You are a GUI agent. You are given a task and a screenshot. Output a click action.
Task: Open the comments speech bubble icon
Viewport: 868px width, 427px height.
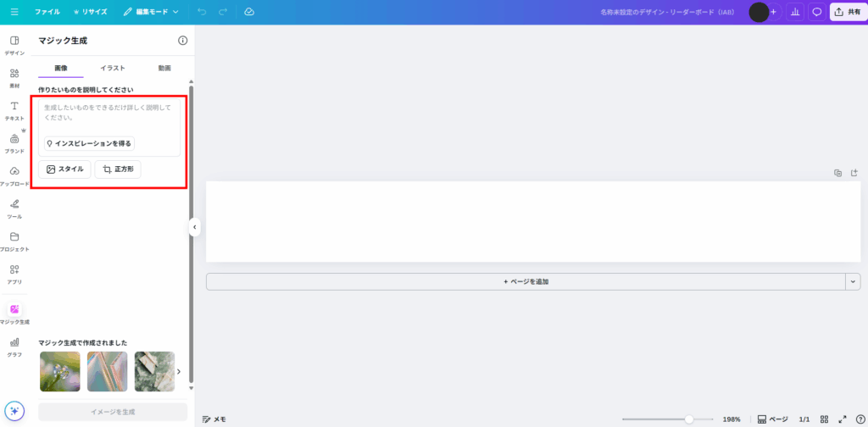(817, 12)
